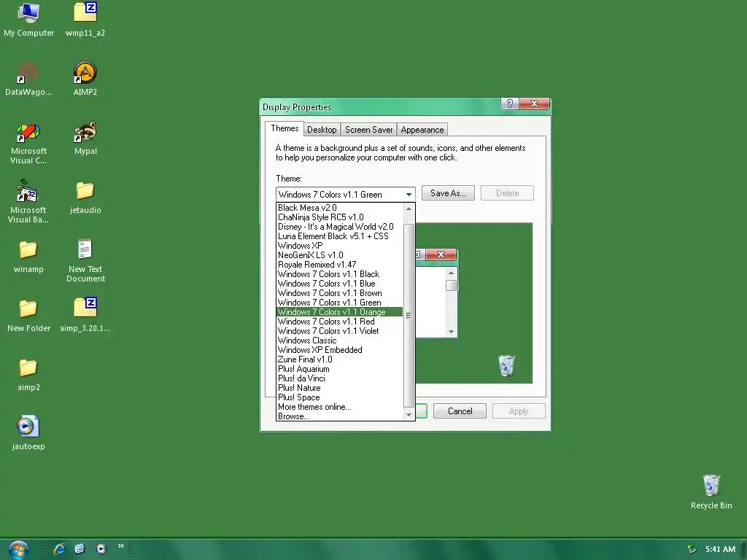Click the Display Properties help button

tap(509, 104)
